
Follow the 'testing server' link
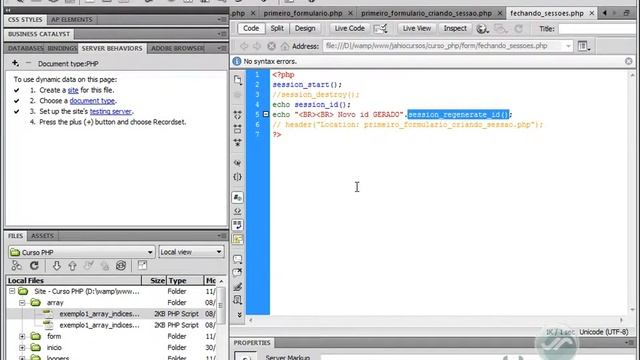tap(111, 111)
